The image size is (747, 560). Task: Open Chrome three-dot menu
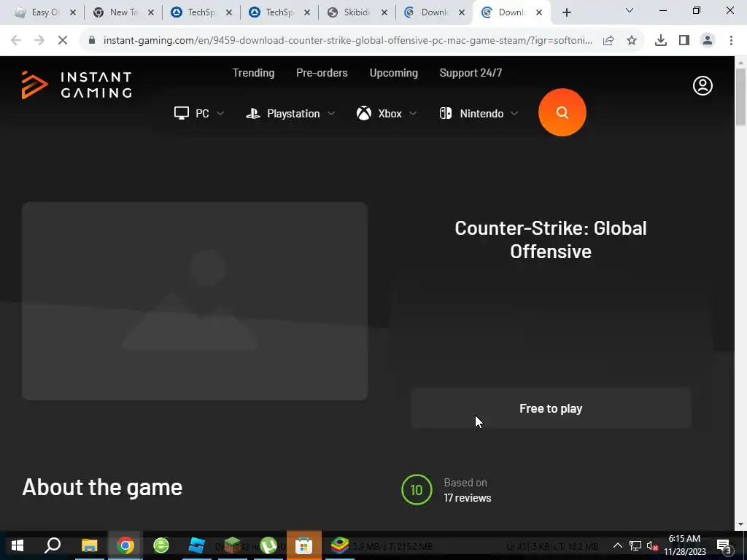pos(731,41)
